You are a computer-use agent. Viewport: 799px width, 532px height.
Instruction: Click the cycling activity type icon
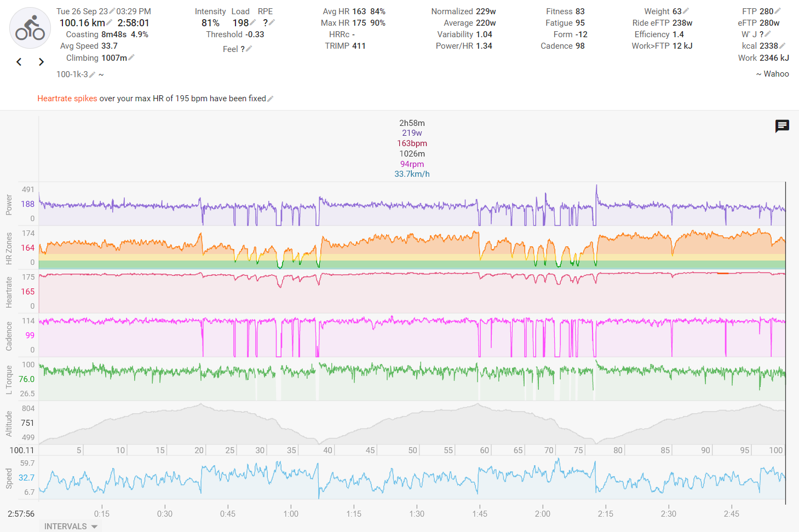(x=30, y=28)
